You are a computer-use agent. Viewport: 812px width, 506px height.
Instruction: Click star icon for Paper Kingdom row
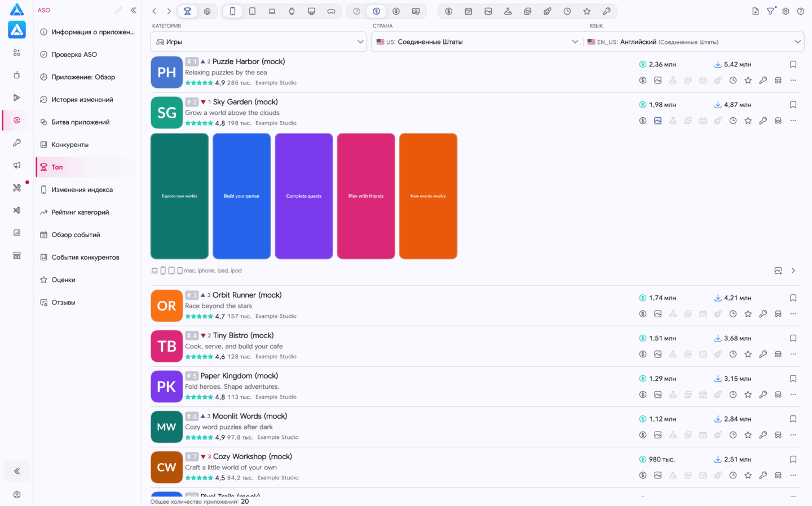[748, 394]
